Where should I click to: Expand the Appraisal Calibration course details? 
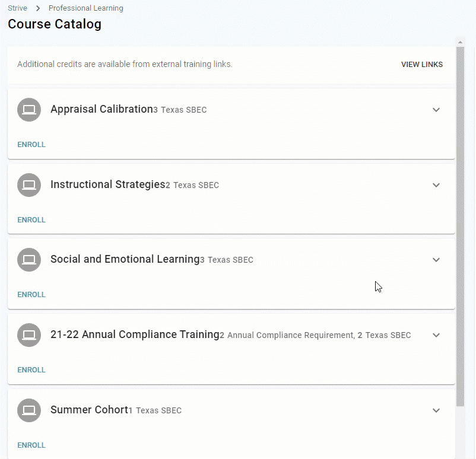tap(436, 110)
